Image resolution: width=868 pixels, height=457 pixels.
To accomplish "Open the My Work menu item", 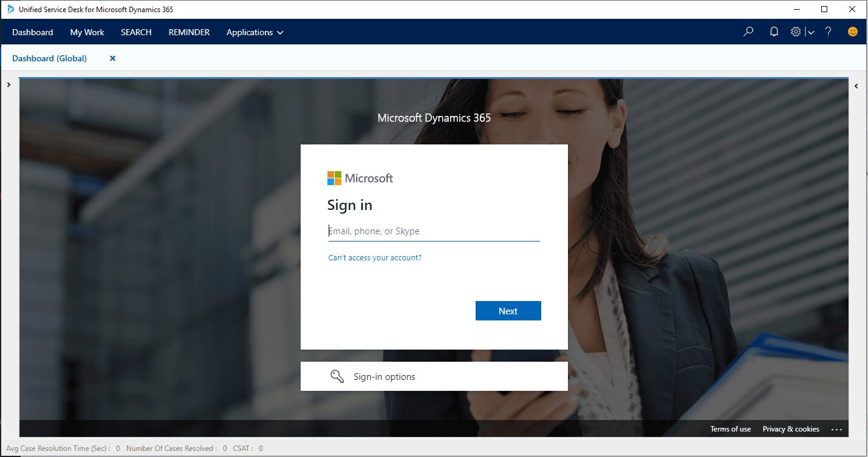I will pyautogui.click(x=87, y=33).
